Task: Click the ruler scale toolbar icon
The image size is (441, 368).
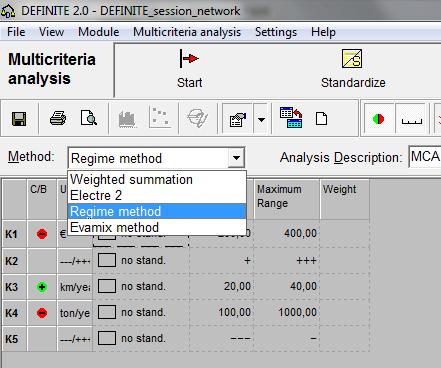Action: tap(412, 120)
